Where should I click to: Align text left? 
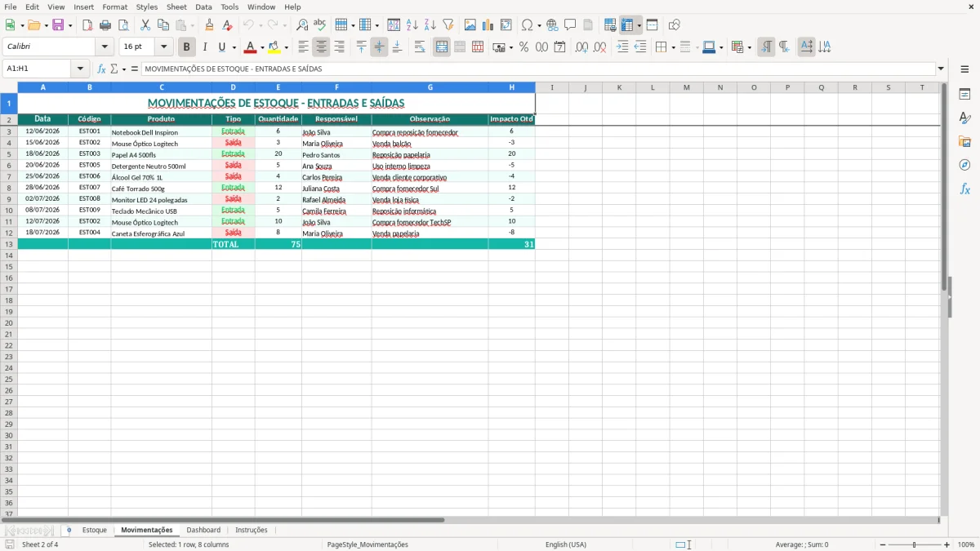coord(304,47)
